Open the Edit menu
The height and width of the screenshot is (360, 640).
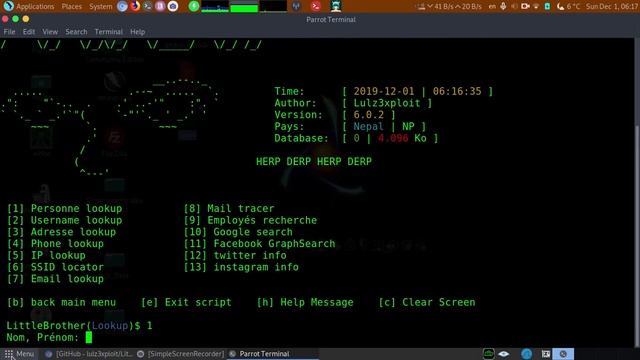point(29,32)
